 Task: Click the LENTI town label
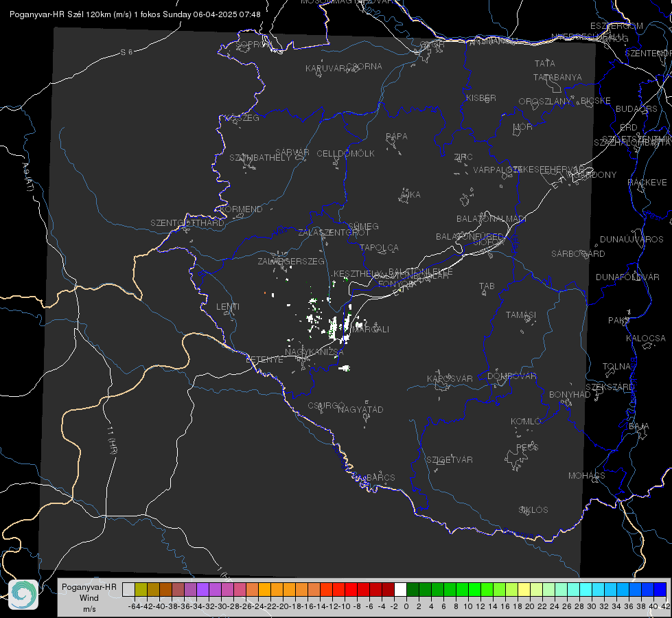point(228,307)
